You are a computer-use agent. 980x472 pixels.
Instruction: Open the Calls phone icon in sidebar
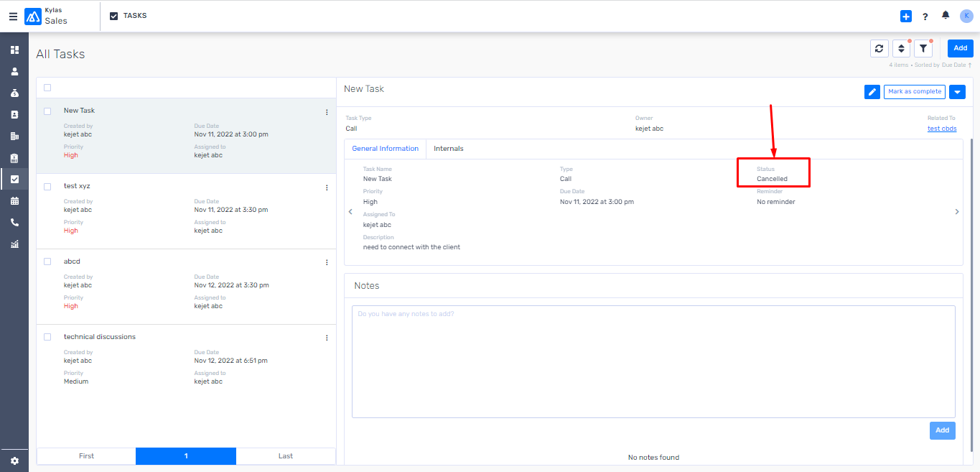[x=14, y=223]
